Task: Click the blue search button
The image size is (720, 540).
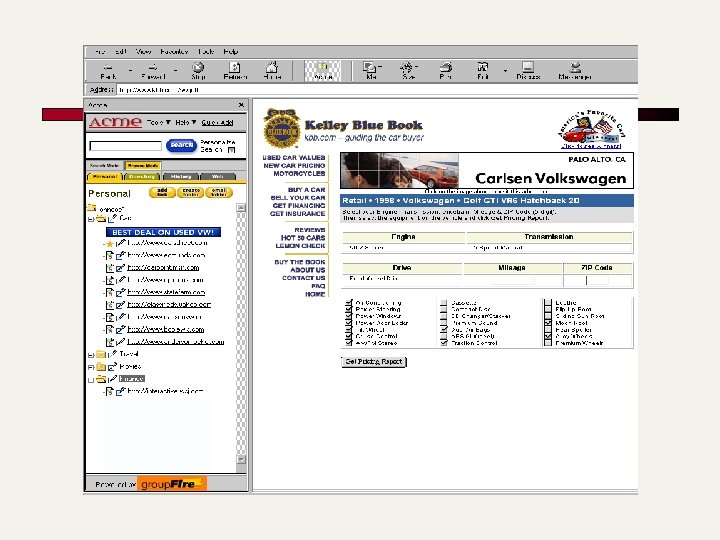Action: point(181,145)
